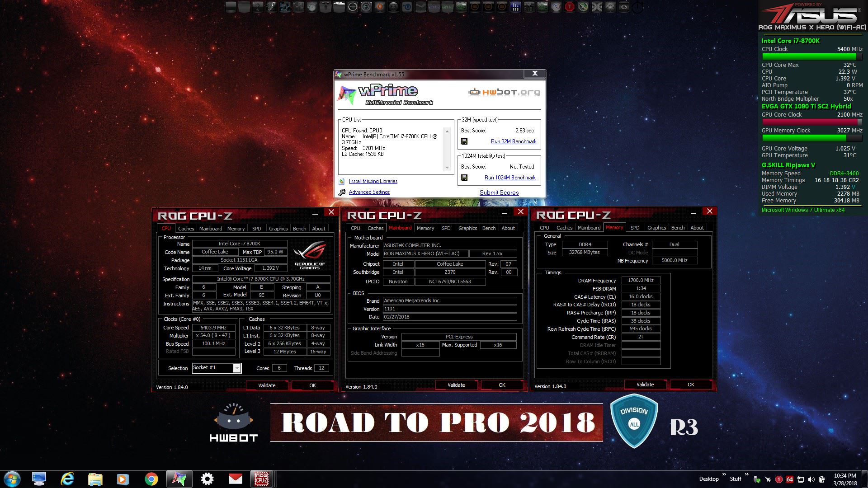
Task: Open the Windows Start orb
Action: [12, 479]
